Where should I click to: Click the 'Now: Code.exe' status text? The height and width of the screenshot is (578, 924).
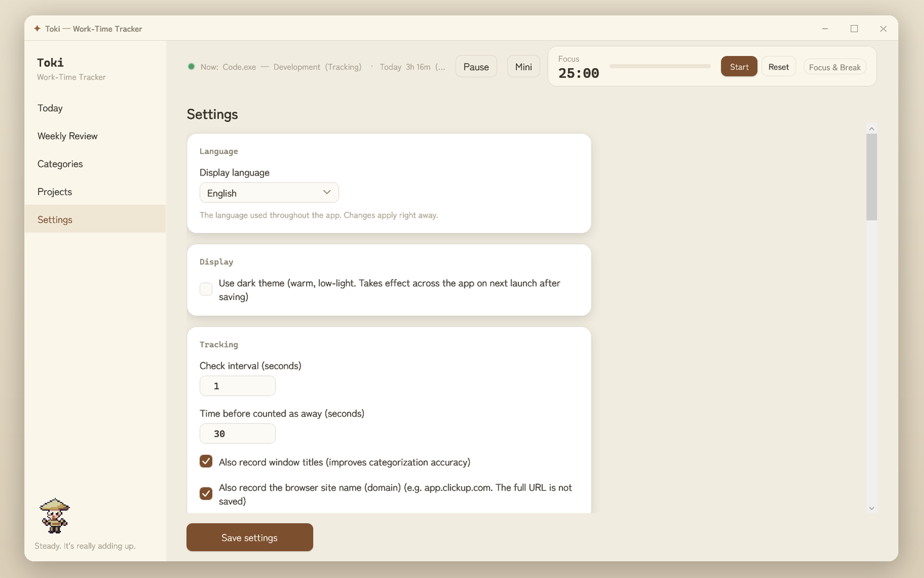228,67
